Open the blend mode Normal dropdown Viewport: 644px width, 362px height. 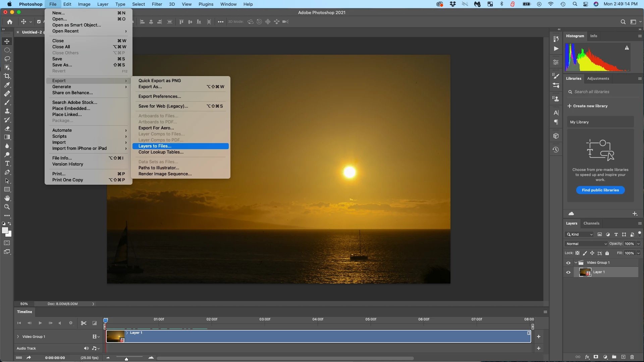[x=586, y=244]
